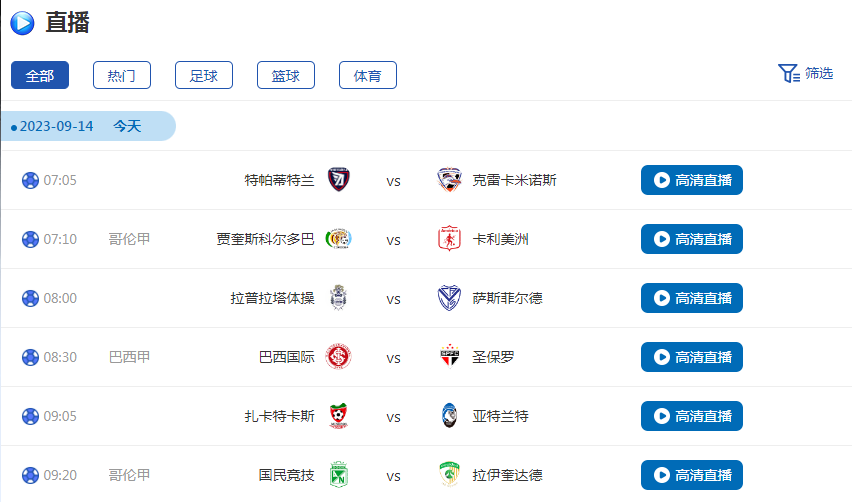Click 卡利美洲 red team crest
The image size is (852, 502).
pyautogui.click(x=449, y=239)
